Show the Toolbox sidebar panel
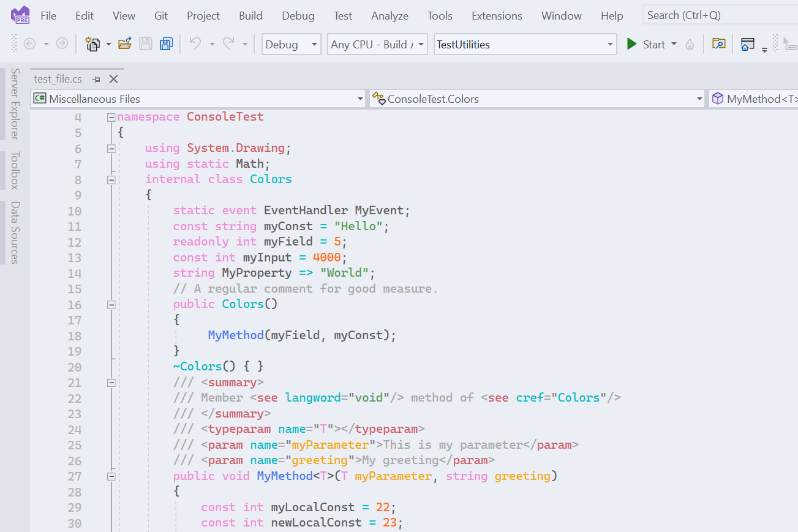Viewport: 798px width, 532px height. (16, 170)
